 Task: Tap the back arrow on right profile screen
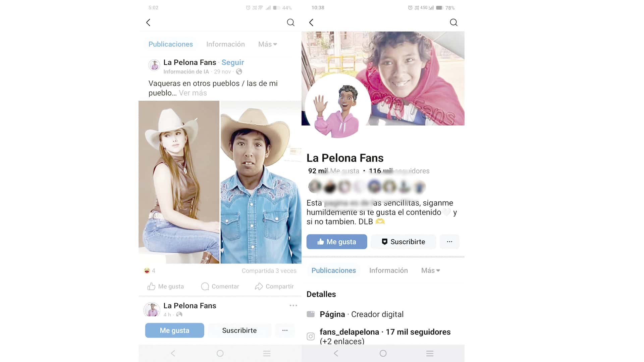coord(311,22)
